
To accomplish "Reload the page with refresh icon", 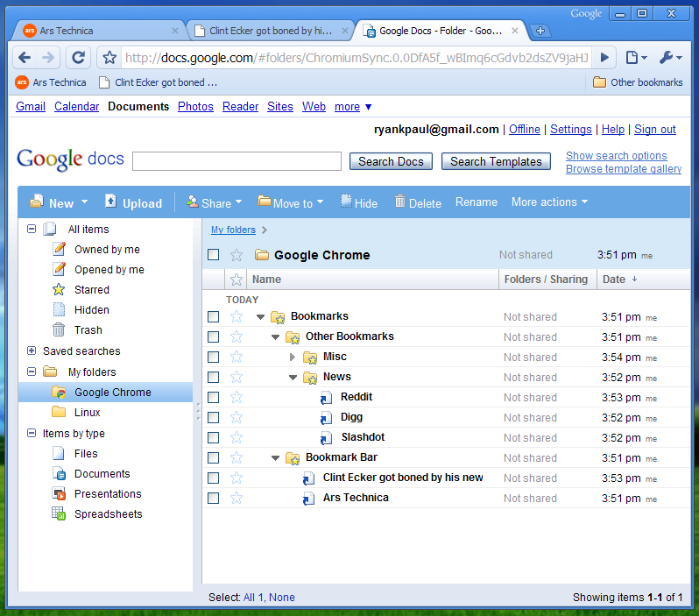I will point(79,58).
